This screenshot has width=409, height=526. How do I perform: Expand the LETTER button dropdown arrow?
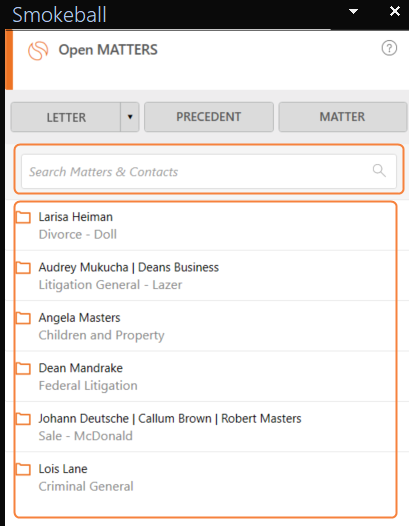point(130,117)
